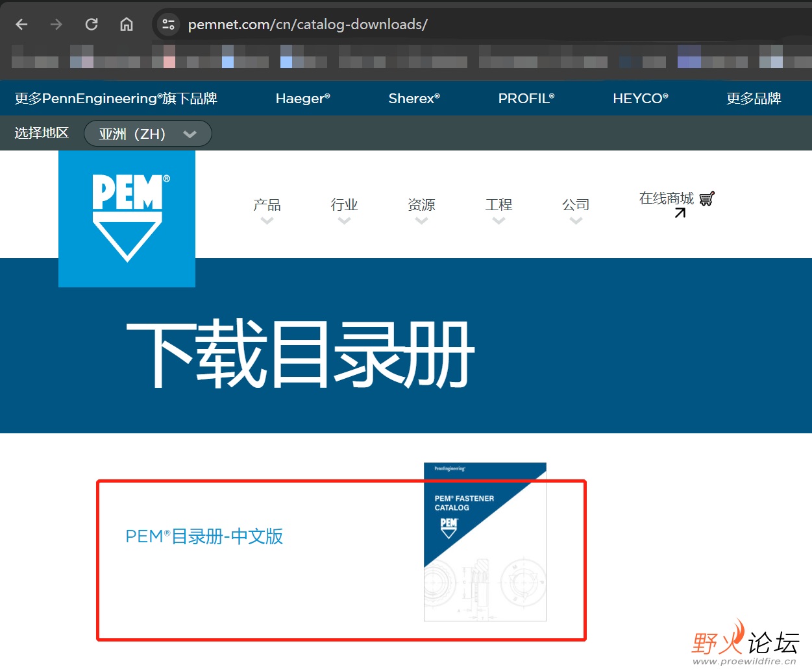This screenshot has height=672, width=812.
Task: Click the external link arrow under 在线商城
Action: [x=680, y=213]
